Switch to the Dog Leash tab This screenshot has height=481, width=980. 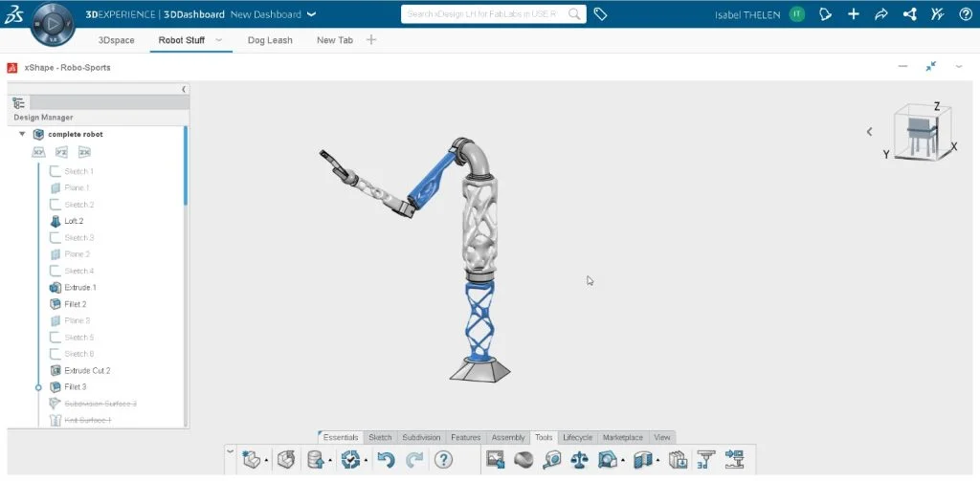pyautogui.click(x=270, y=40)
